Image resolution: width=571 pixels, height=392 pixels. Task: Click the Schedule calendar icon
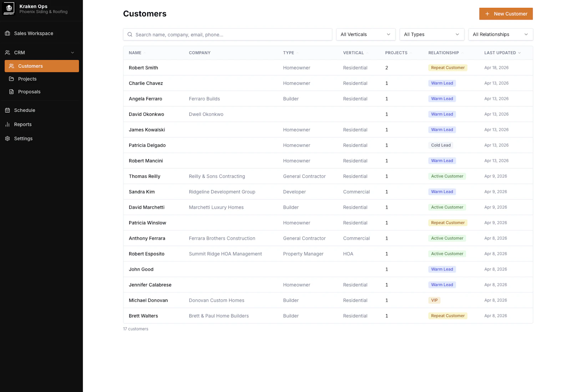[x=7, y=110]
